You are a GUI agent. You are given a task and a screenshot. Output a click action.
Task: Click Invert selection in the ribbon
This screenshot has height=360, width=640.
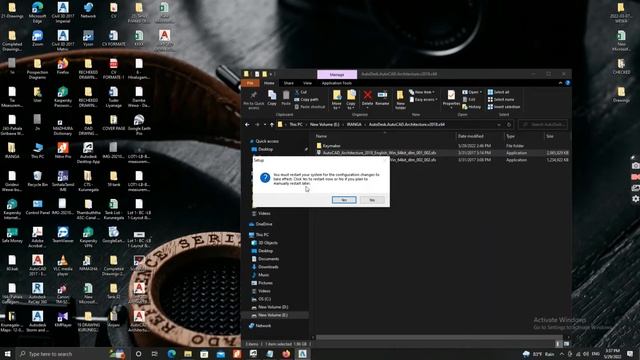[x=504, y=107]
